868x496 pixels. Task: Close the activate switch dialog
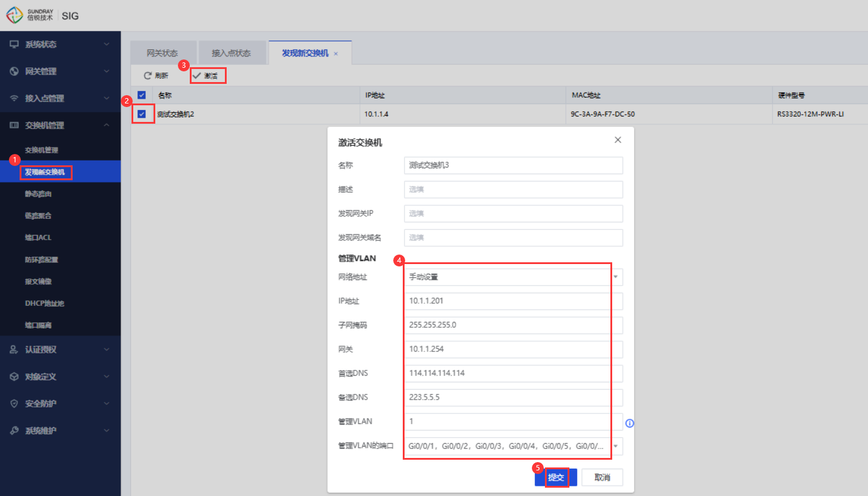click(x=618, y=140)
